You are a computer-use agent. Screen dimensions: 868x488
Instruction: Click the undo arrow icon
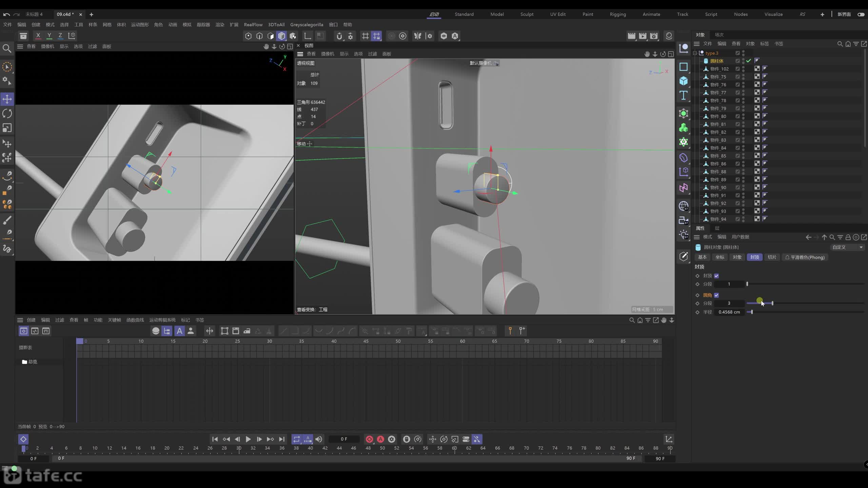click(6, 14)
